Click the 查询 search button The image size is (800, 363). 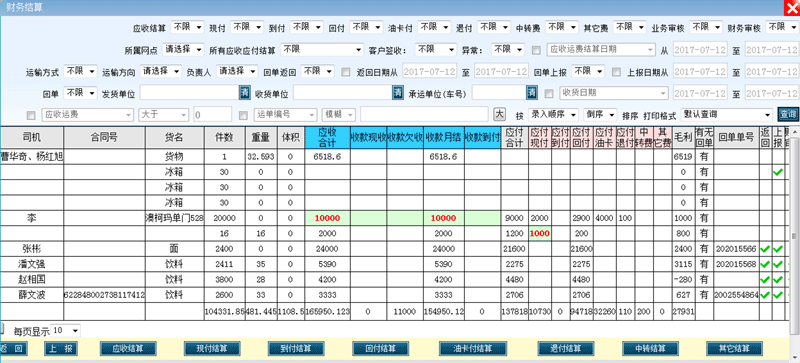click(x=788, y=114)
